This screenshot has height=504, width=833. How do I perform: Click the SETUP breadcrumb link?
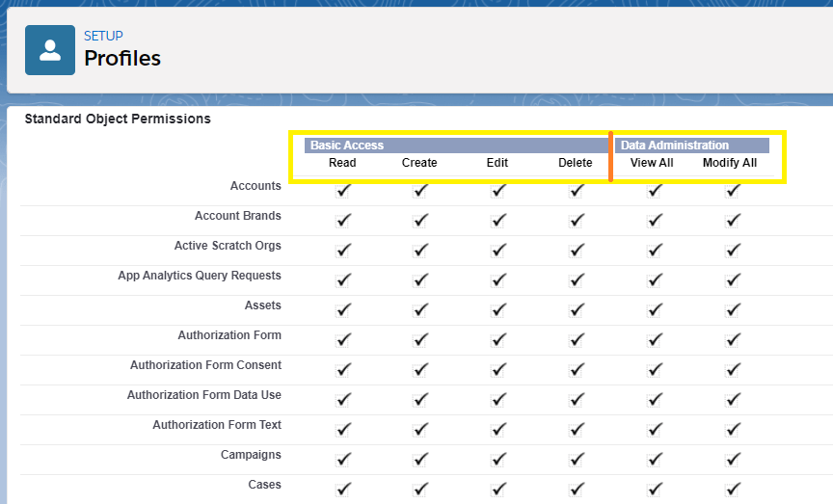point(103,36)
